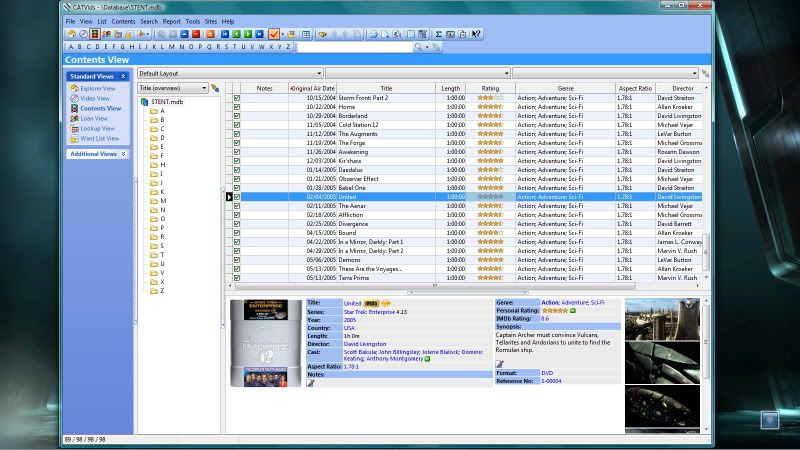This screenshot has width=800, height=450.
Task: Click the context help pointer icon
Action: click(x=476, y=34)
